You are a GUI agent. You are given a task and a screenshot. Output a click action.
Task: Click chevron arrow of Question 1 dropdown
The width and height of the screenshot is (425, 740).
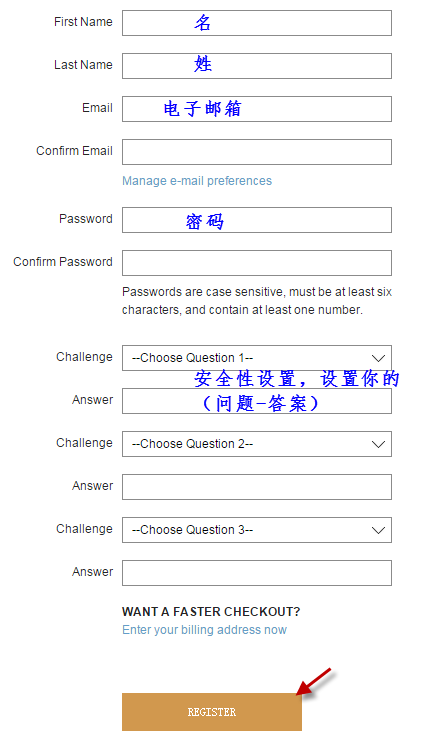tap(378, 358)
